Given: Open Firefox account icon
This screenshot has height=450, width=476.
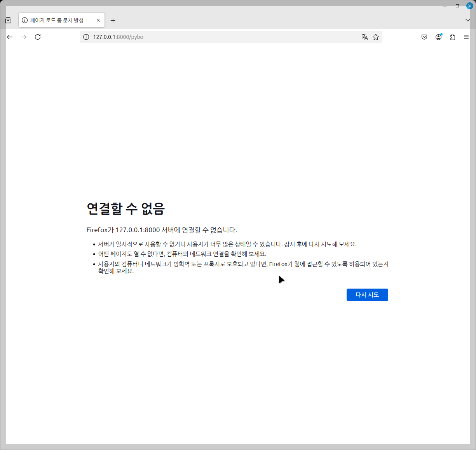Looking at the screenshot, I should 438,37.
